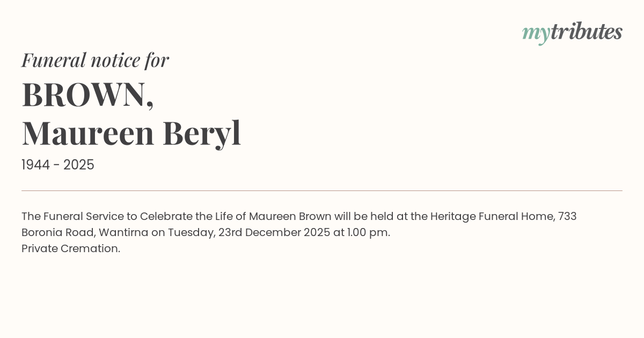Click the "Funeral notice for" italic heading
The height and width of the screenshot is (338, 644).
[x=95, y=60]
